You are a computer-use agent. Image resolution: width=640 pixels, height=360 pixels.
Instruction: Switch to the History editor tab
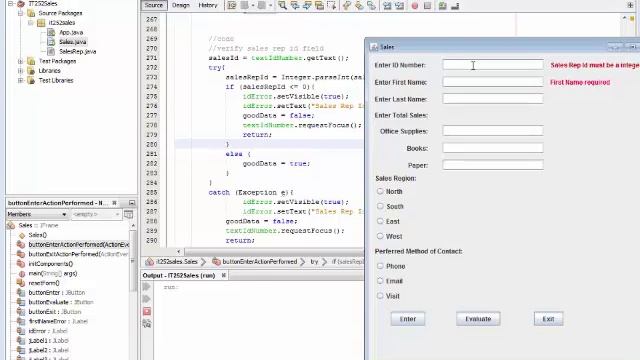pos(208,5)
